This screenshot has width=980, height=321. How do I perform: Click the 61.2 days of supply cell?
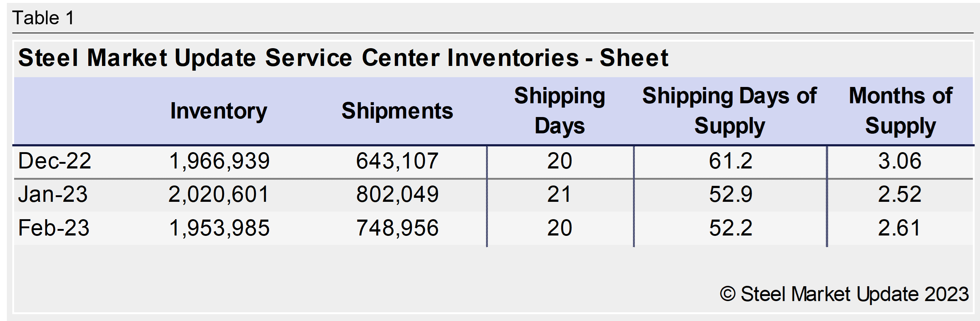coord(730,161)
